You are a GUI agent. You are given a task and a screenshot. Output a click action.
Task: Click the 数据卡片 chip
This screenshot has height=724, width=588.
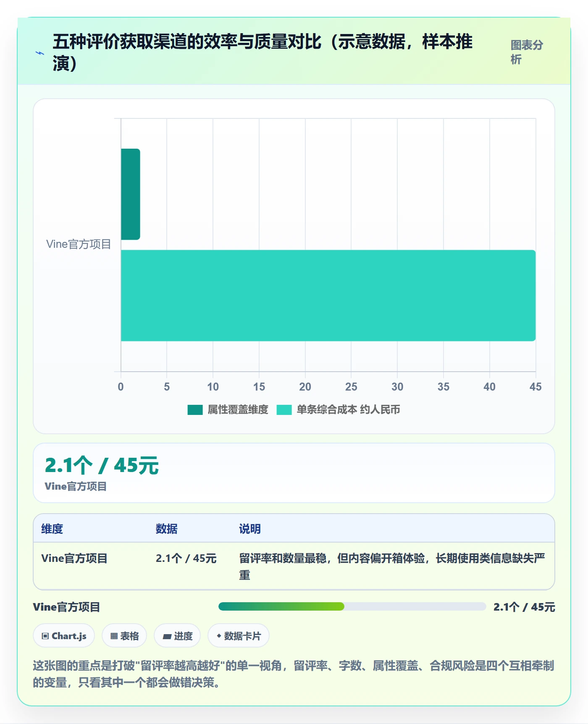click(239, 636)
